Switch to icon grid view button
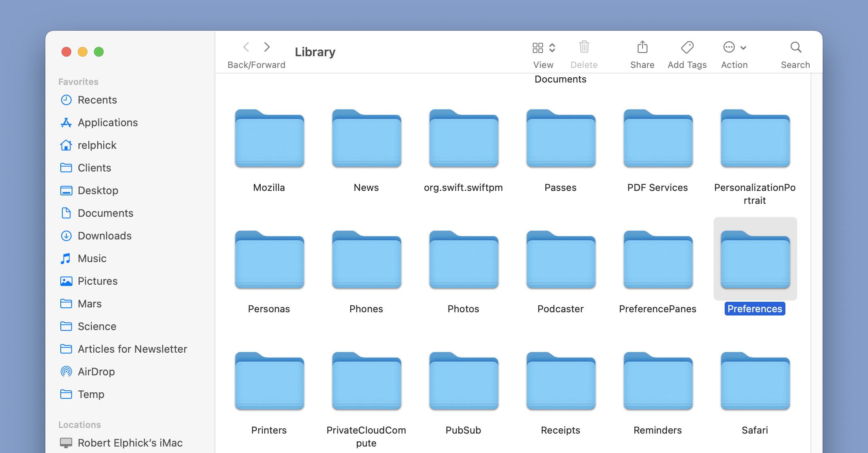This screenshot has width=868, height=453. [x=538, y=48]
